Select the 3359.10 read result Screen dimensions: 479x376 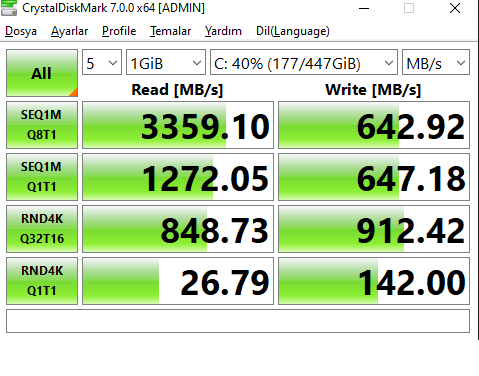coord(178,125)
